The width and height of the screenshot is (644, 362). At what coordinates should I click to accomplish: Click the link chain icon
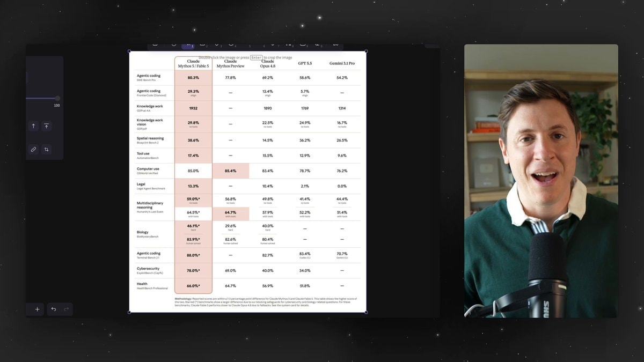click(x=33, y=150)
